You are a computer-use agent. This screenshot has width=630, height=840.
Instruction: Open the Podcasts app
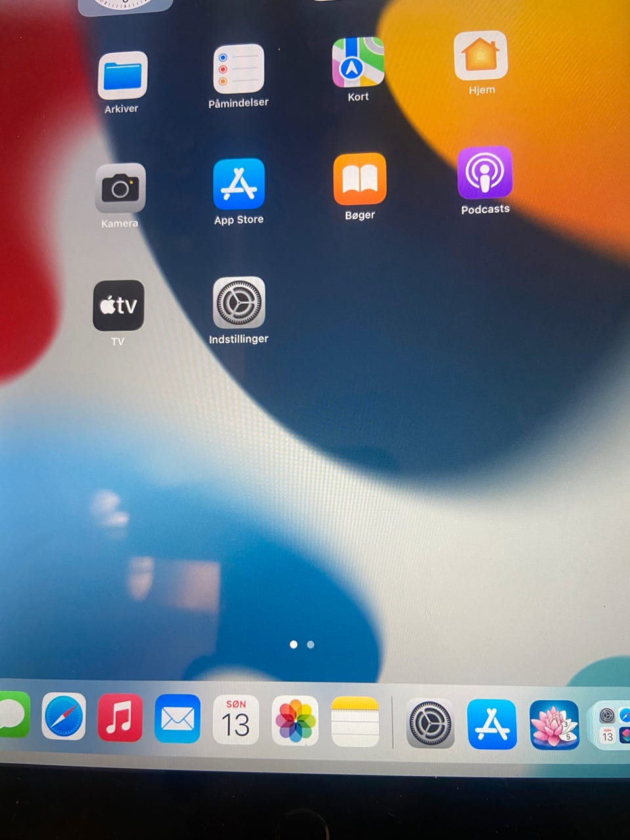(485, 173)
